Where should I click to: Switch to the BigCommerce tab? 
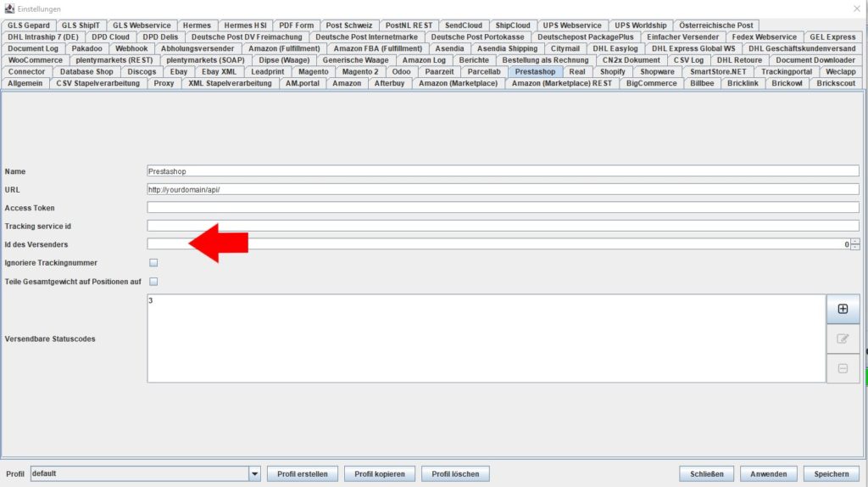pos(652,83)
